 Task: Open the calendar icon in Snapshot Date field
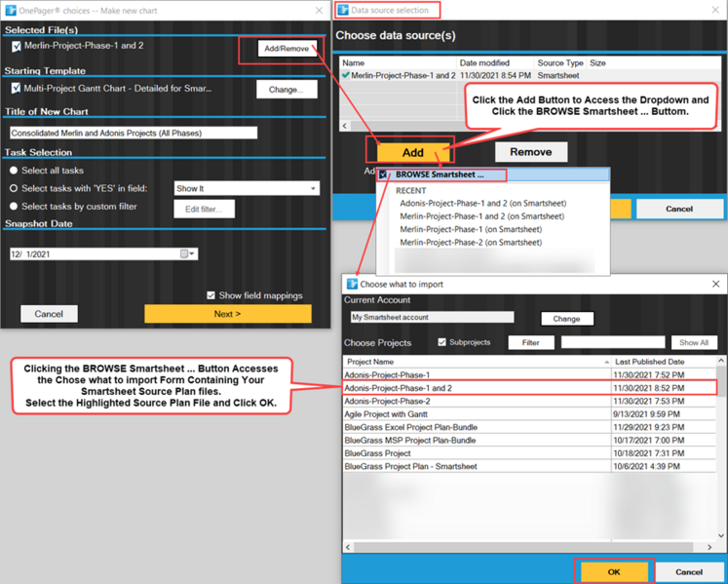click(184, 253)
